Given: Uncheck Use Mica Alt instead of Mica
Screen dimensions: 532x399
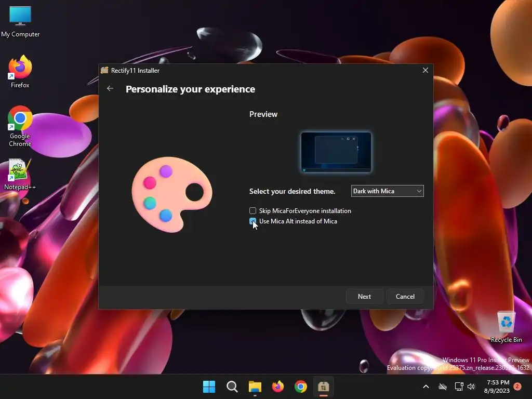Looking at the screenshot, I should click(x=253, y=221).
